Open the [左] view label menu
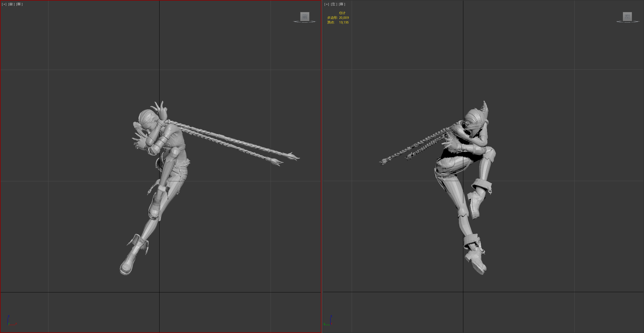The image size is (644, 333). (334, 4)
